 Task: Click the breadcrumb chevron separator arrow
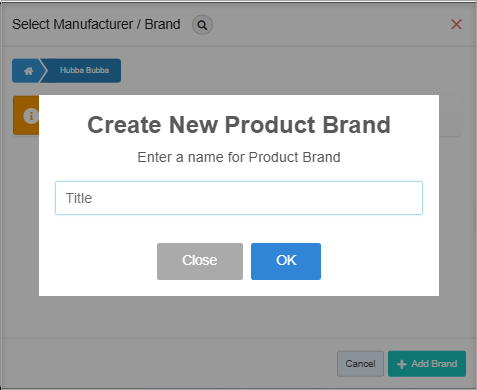coord(44,71)
